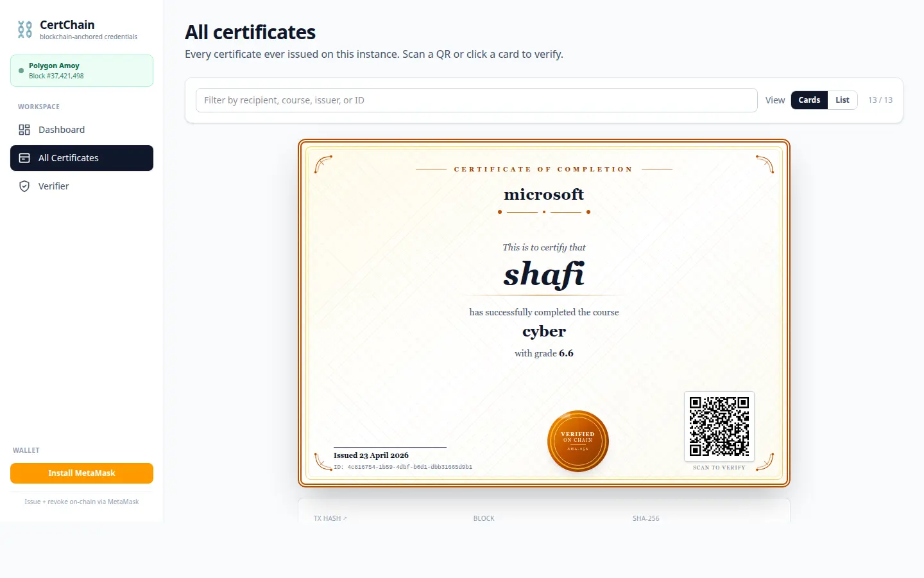The image size is (924, 578).
Task: Switch to List view
Action: (843, 100)
